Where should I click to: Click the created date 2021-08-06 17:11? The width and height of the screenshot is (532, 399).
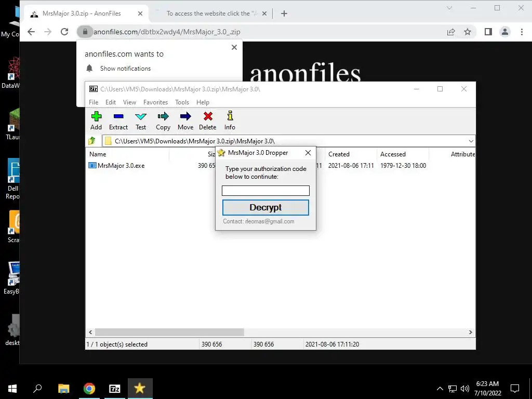point(351,166)
